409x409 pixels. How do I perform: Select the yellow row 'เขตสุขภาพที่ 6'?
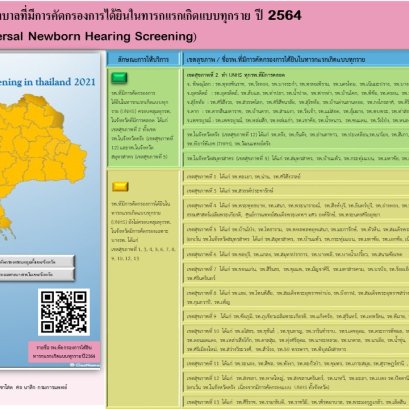point(296,254)
